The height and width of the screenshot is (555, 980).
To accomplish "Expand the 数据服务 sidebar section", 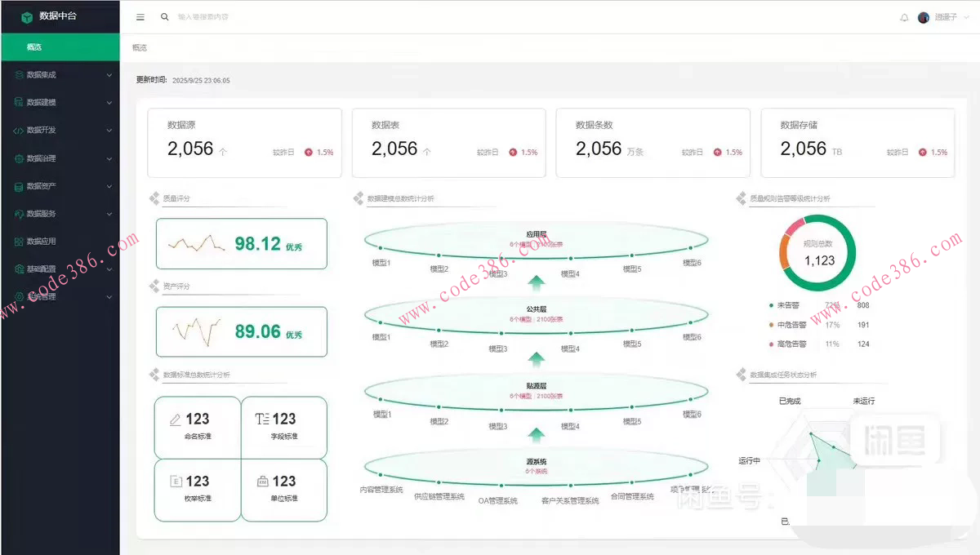I will [x=60, y=214].
